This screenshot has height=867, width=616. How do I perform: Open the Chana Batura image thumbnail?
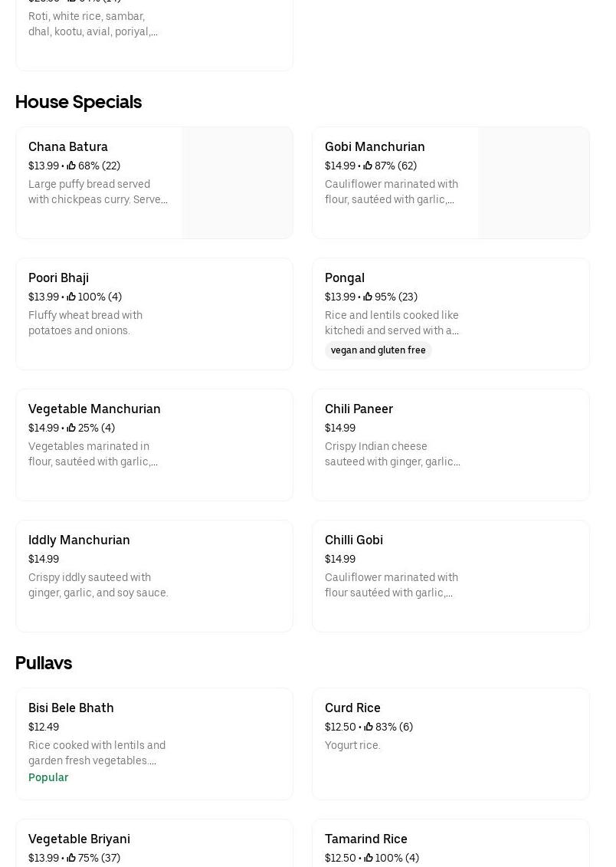(x=237, y=182)
